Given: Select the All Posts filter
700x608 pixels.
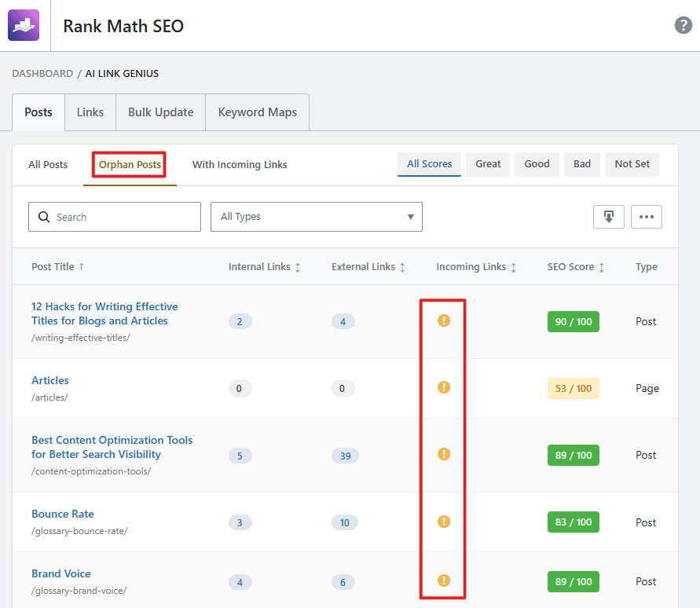Looking at the screenshot, I should click(x=48, y=165).
